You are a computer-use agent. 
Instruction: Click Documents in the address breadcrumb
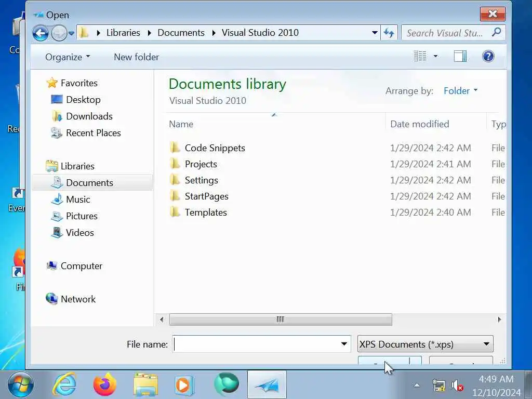point(181,33)
